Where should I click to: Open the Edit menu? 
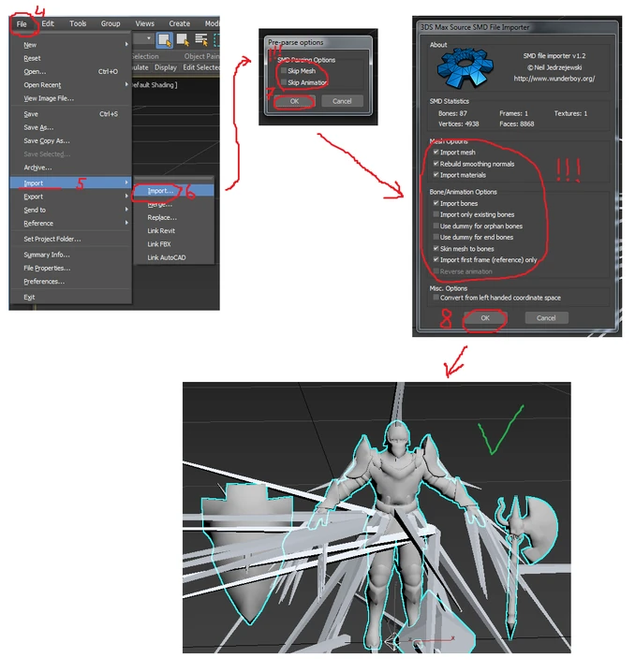coord(48,23)
